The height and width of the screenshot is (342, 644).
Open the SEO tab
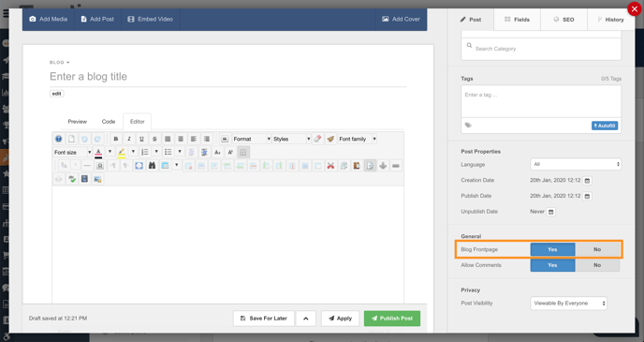coord(563,20)
